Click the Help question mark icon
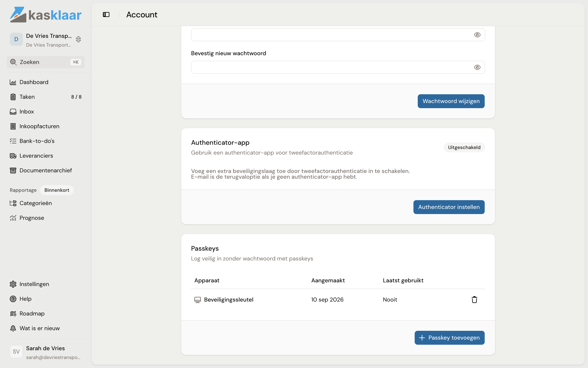The width and height of the screenshot is (588, 368). (13, 299)
